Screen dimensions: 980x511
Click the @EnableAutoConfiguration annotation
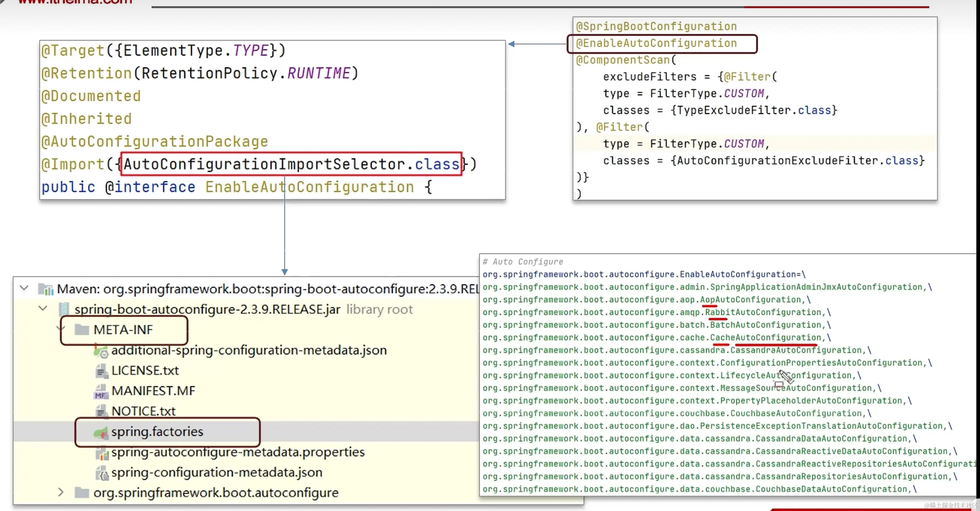click(656, 43)
